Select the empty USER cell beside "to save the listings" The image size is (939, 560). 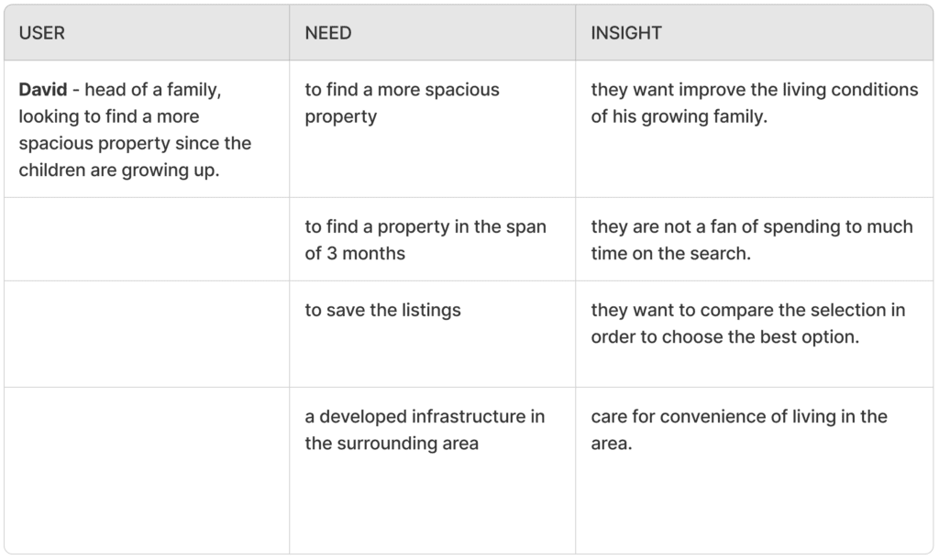[x=147, y=334]
